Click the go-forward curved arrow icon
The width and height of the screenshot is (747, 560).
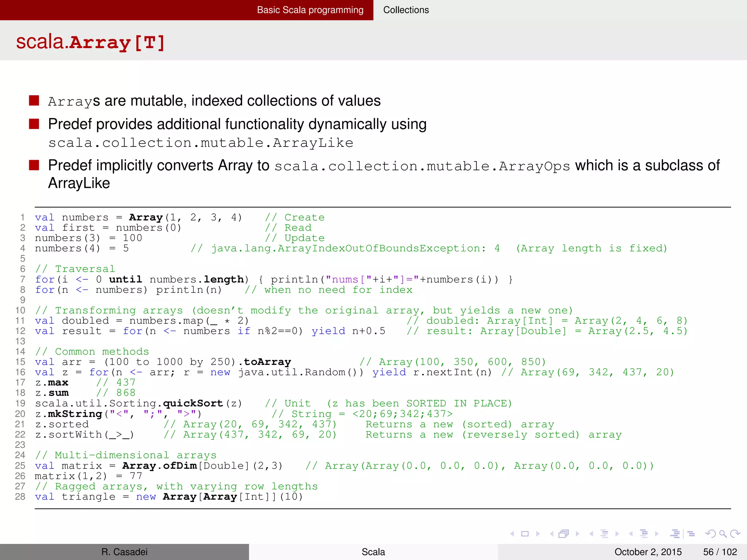(735, 534)
